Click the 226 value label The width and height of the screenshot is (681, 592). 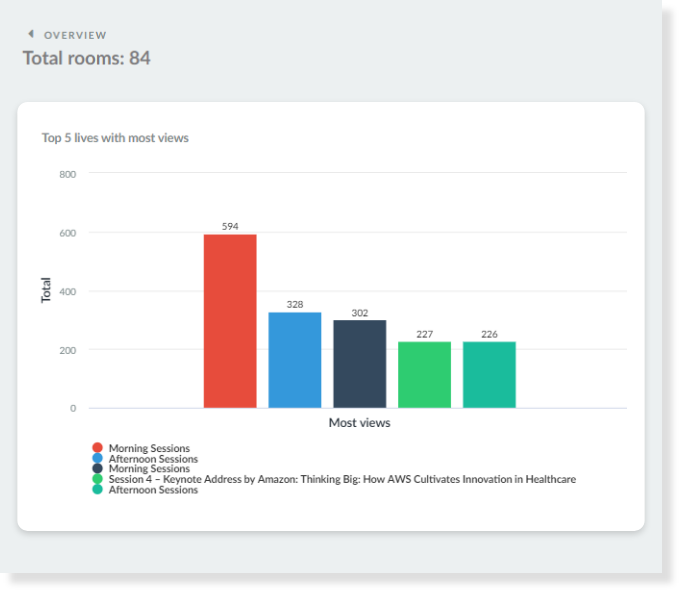(x=489, y=334)
